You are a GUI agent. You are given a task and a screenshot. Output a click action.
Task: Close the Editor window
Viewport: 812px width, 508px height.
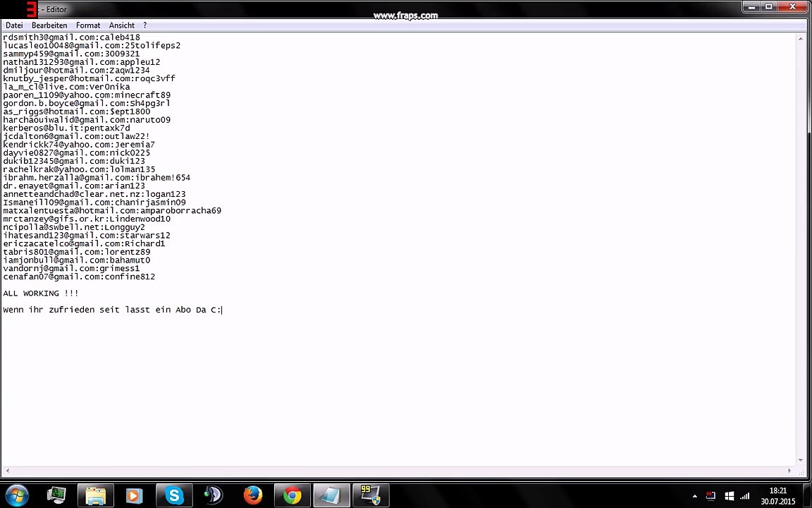point(793,7)
